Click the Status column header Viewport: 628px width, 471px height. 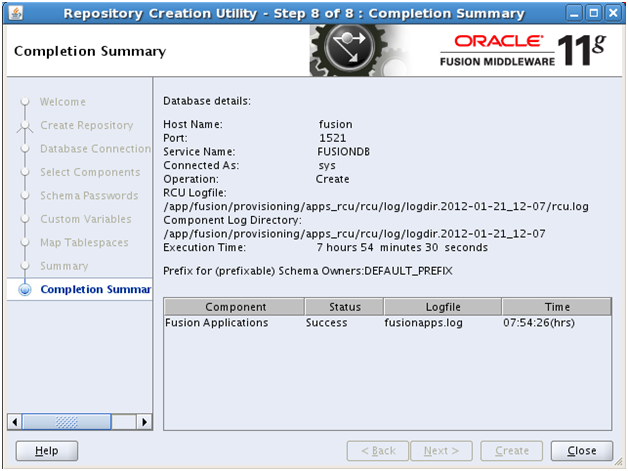pos(344,307)
